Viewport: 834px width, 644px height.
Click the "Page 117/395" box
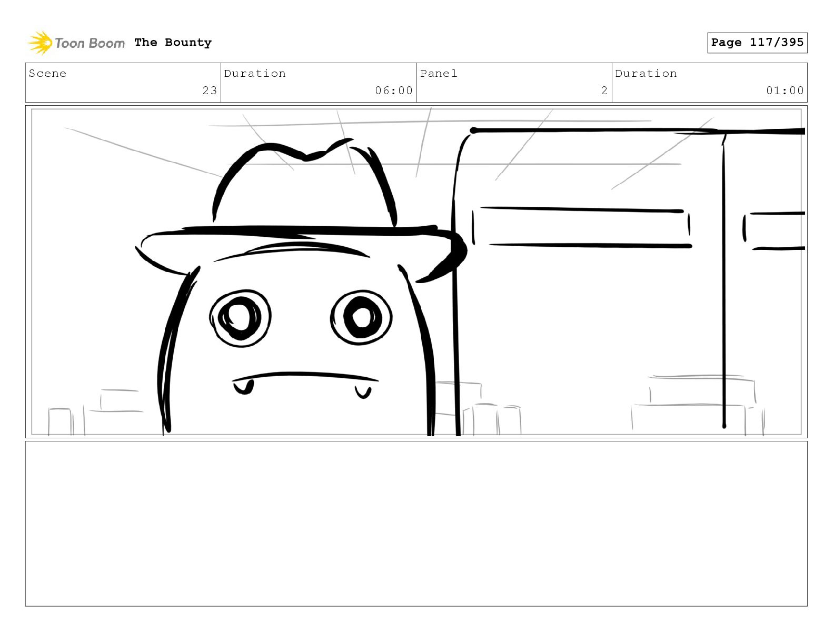click(x=757, y=43)
